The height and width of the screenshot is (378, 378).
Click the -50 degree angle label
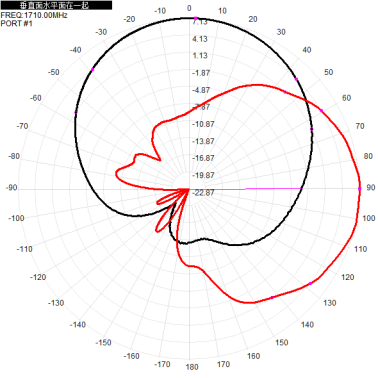click(x=53, y=72)
